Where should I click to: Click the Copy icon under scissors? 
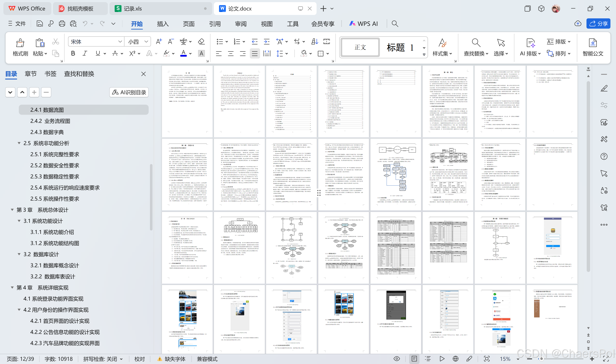tap(55, 53)
